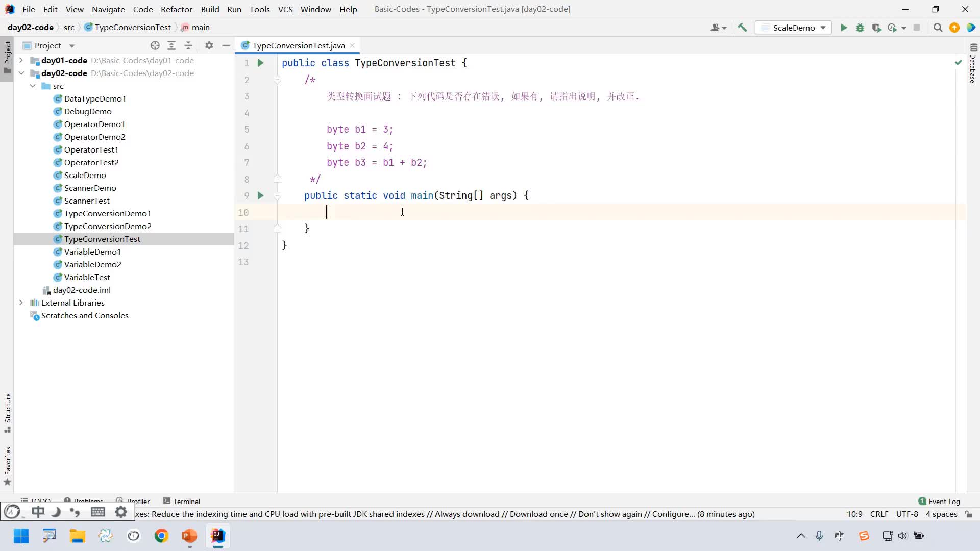This screenshot has width=980, height=551.
Task: Change 4 spaces indent setting
Action: 941,514
